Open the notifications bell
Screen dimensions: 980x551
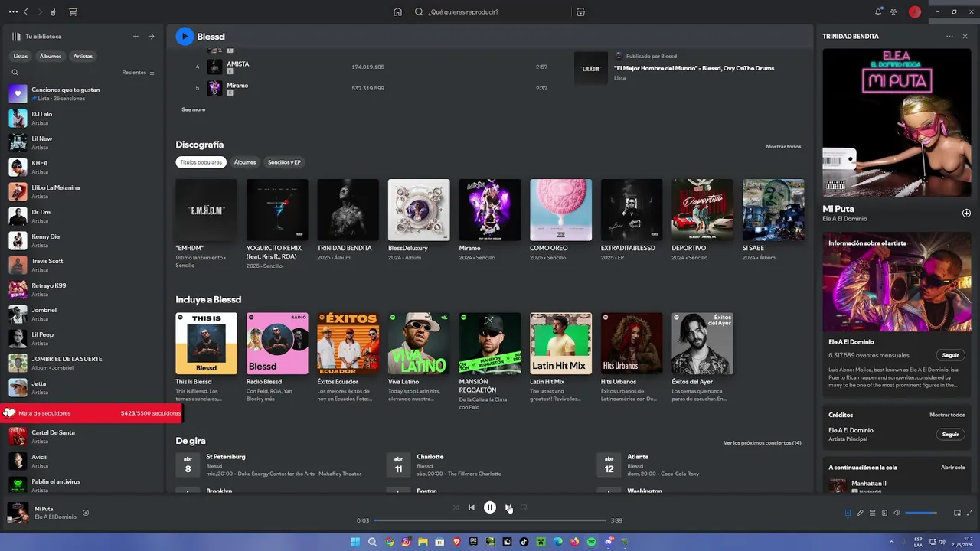878,12
